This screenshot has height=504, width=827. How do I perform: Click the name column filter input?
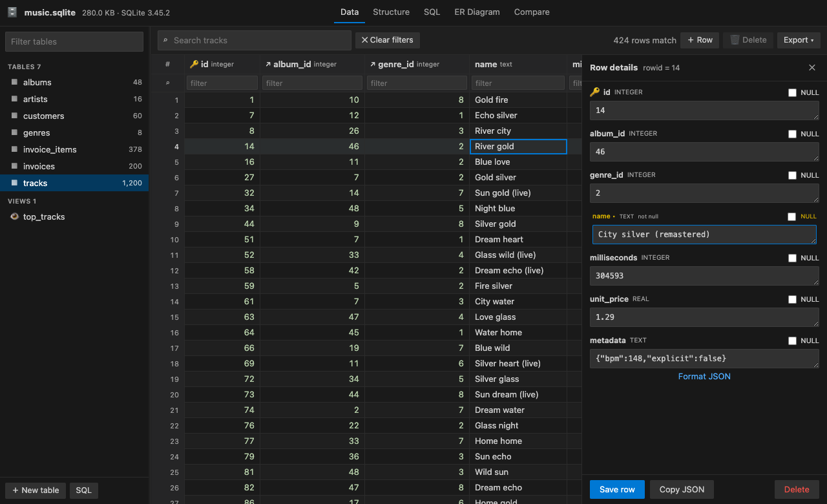click(518, 83)
